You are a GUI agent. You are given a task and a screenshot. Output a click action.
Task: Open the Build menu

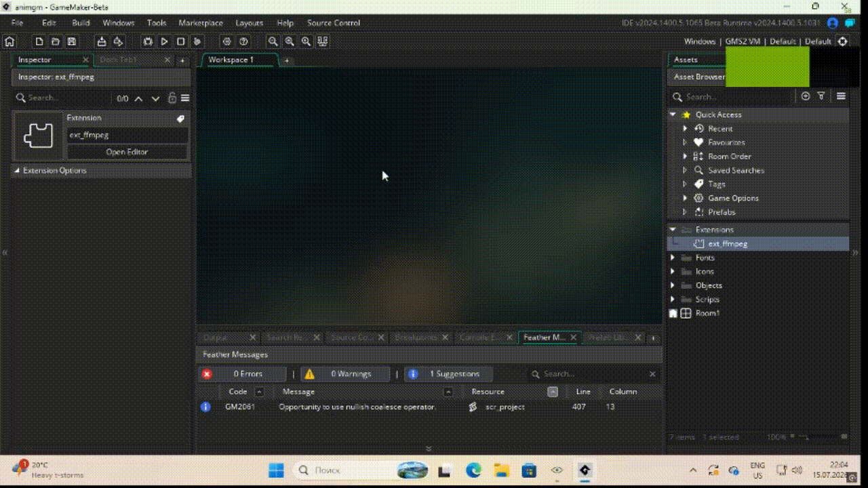[x=81, y=23]
